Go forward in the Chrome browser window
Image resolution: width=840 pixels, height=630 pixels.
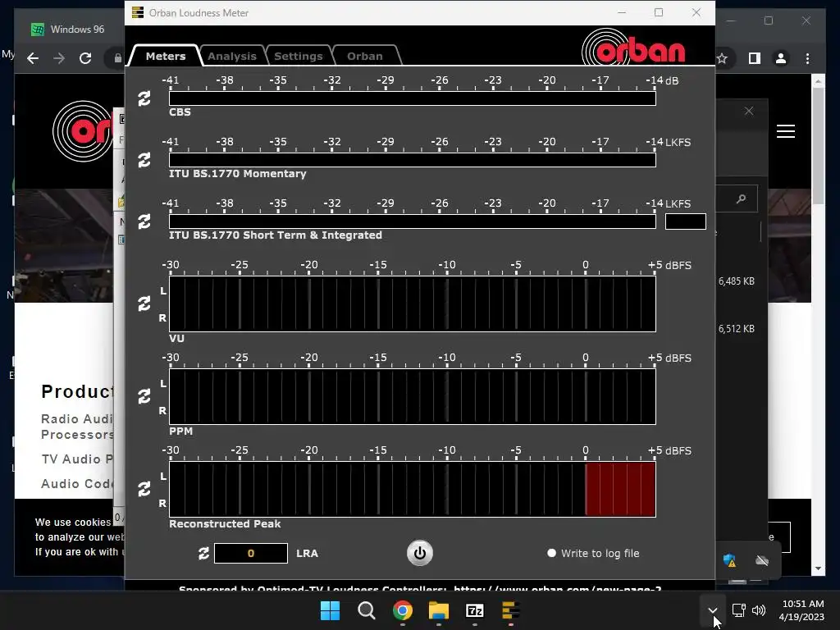pyautogui.click(x=59, y=58)
